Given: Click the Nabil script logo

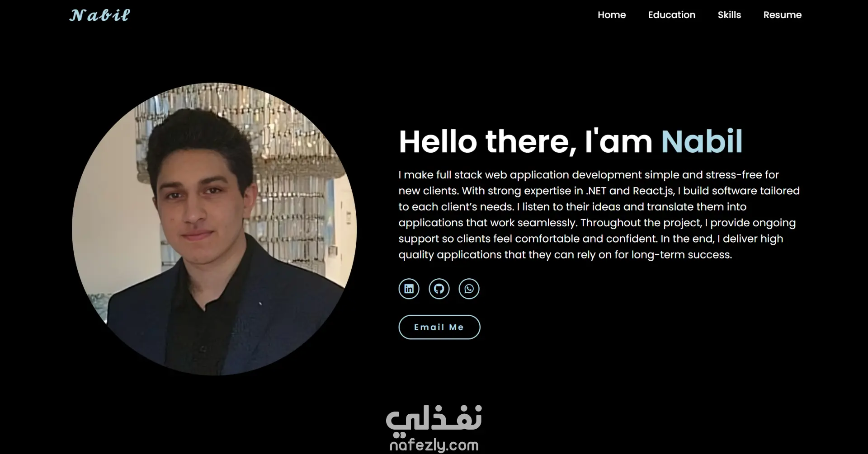Looking at the screenshot, I should [x=99, y=15].
